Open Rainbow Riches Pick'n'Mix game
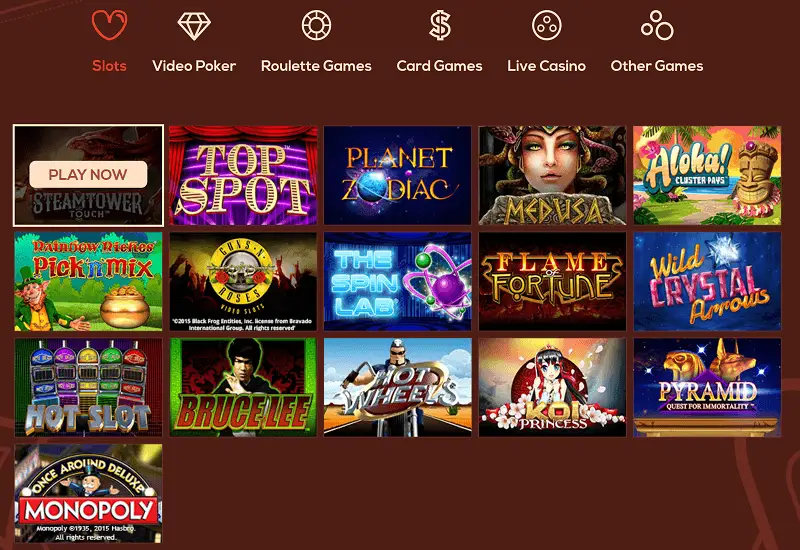The width and height of the screenshot is (800, 550). click(88, 282)
